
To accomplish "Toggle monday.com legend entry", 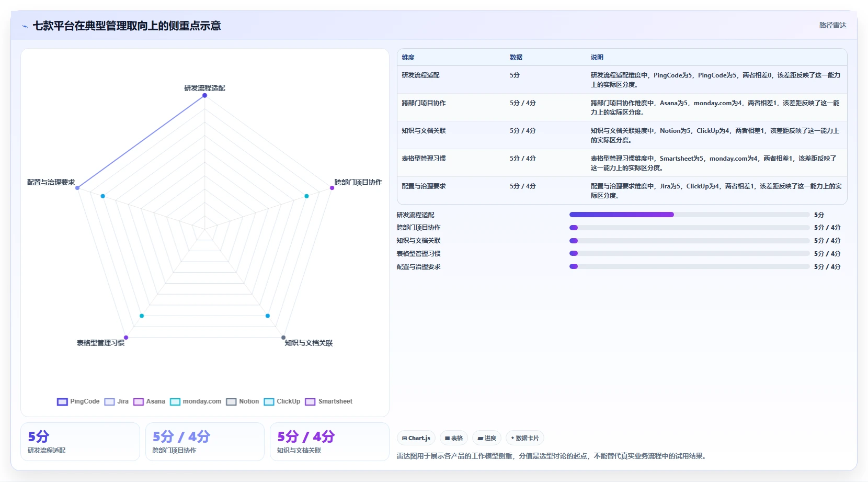I will (196, 401).
